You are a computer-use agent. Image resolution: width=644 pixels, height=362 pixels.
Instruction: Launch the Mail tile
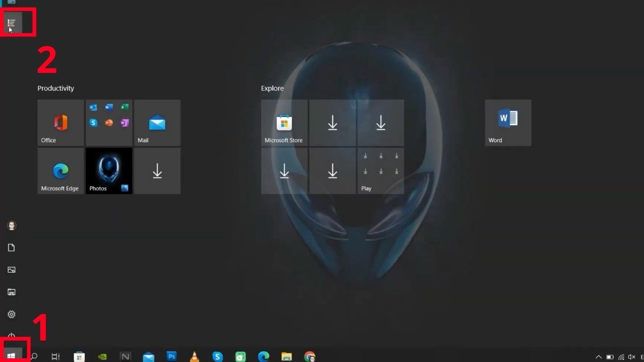pyautogui.click(x=157, y=123)
